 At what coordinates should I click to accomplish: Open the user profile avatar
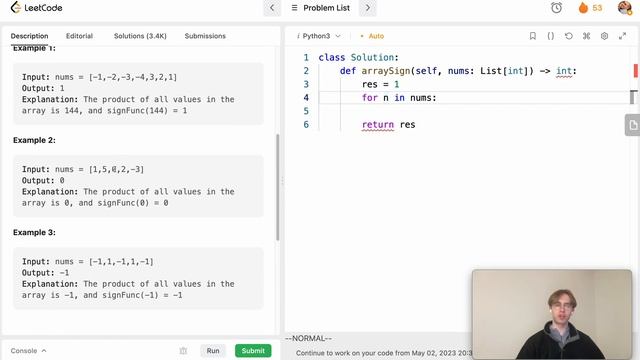click(624, 8)
